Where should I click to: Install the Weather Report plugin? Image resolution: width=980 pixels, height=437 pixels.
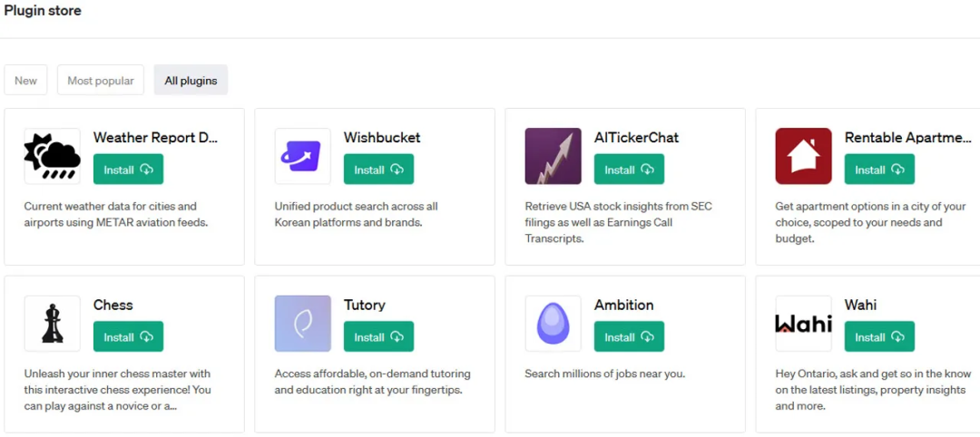coord(128,170)
